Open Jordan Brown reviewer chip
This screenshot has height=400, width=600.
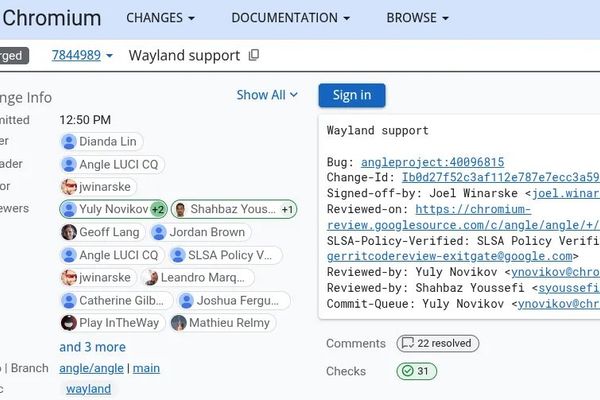(x=201, y=232)
